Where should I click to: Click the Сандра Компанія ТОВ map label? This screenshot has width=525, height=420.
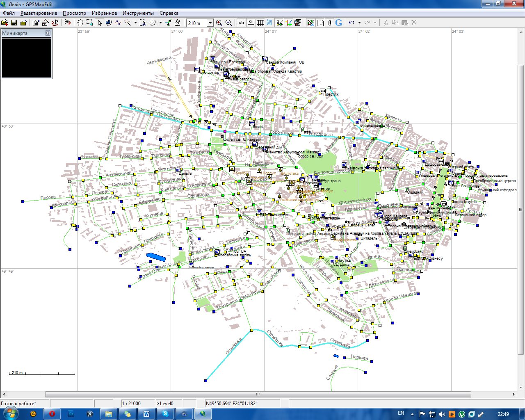pos(285,62)
